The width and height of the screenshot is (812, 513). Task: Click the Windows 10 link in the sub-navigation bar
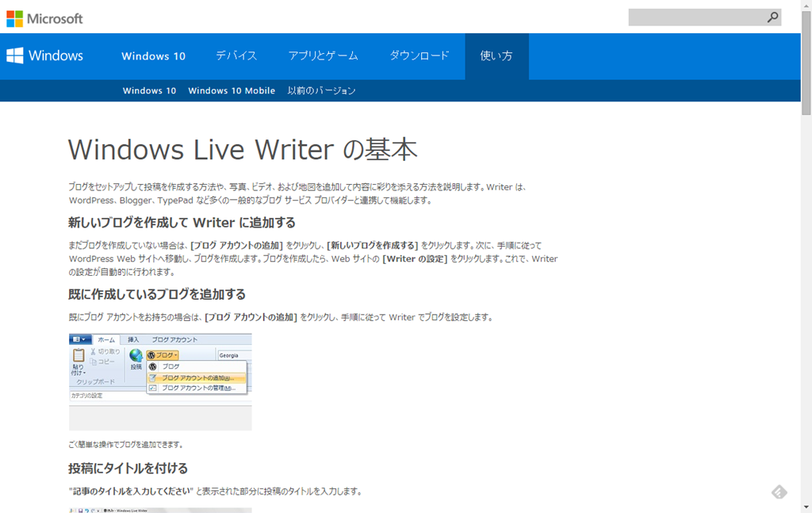pyautogui.click(x=149, y=90)
